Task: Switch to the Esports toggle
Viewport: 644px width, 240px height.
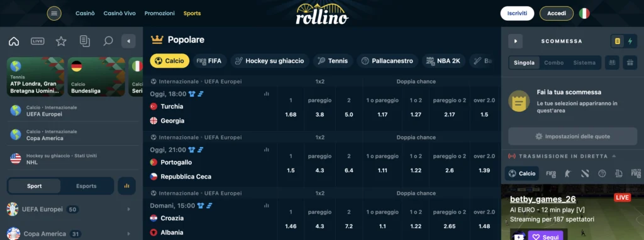Action: coord(86,186)
